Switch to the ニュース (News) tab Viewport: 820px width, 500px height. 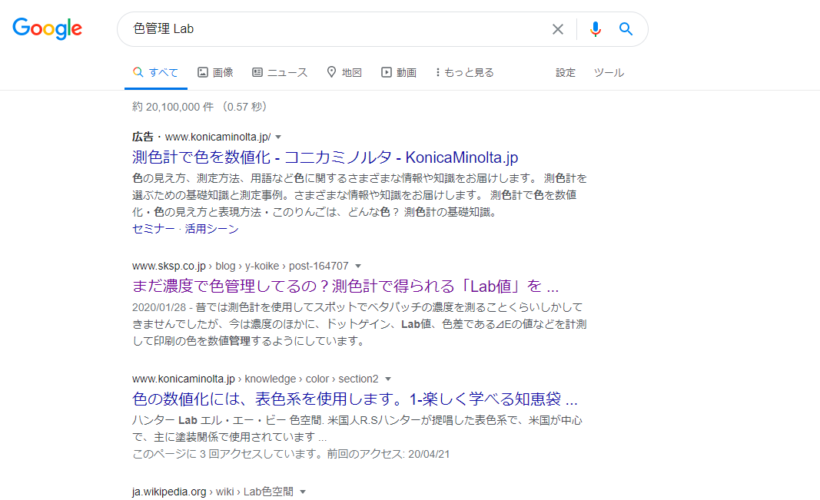[x=280, y=72]
